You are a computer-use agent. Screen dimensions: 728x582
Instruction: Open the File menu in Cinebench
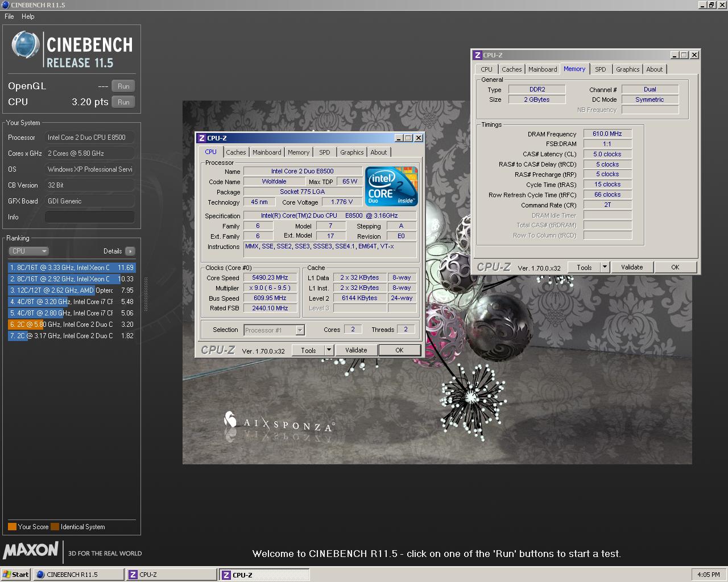coord(9,16)
